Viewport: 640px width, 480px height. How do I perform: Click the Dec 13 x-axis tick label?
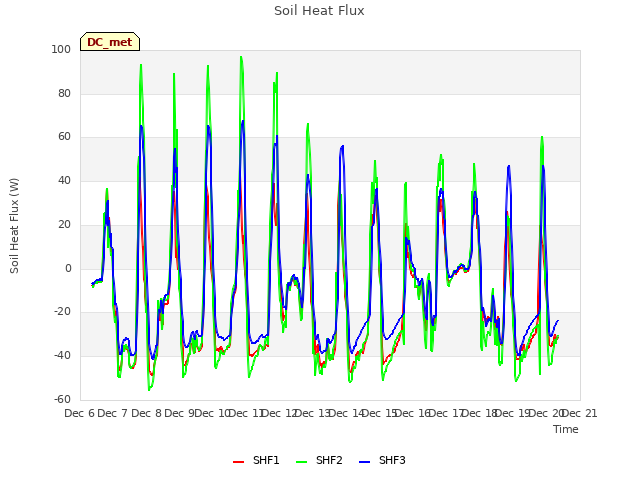click(312, 413)
